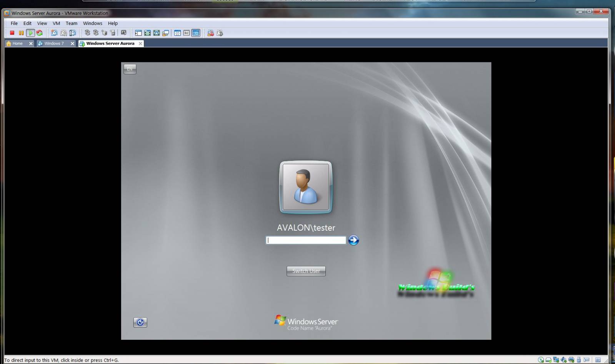
Task: Open the Team menu
Action: [72, 23]
